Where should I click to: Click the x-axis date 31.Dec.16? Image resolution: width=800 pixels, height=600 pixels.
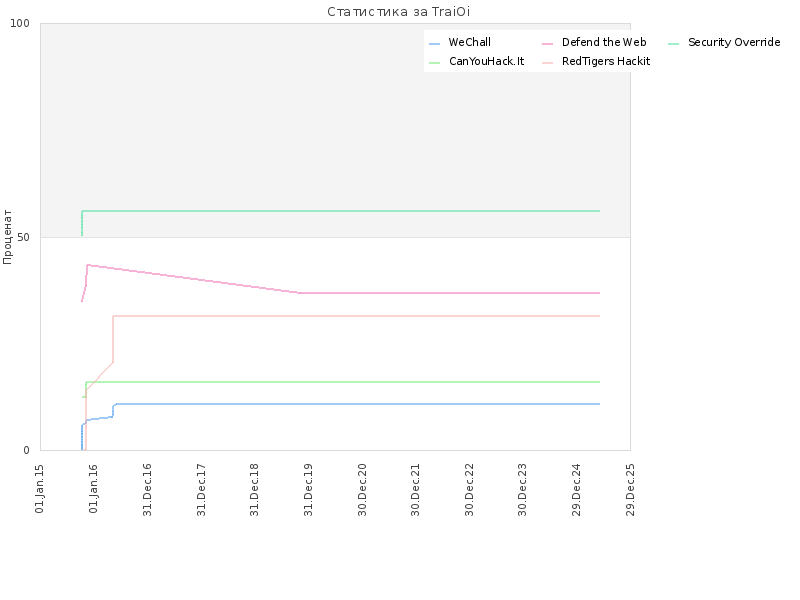[x=147, y=490]
